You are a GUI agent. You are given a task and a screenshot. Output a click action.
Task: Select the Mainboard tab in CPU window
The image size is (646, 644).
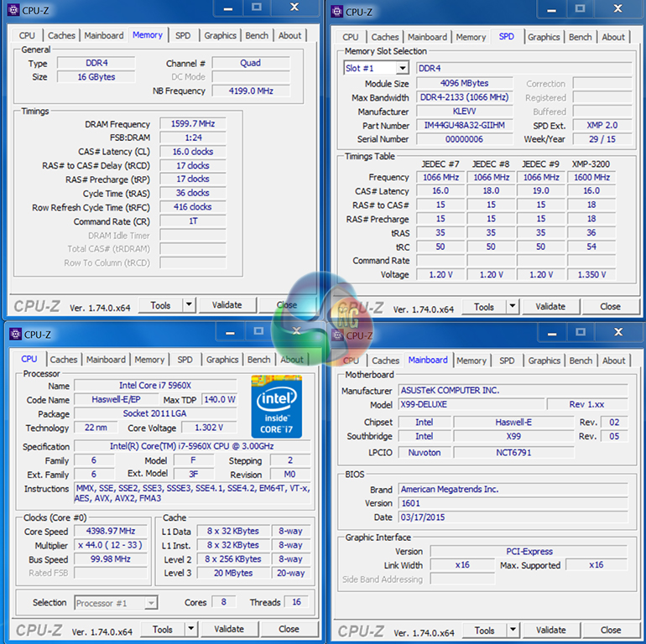(x=106, y=360)
